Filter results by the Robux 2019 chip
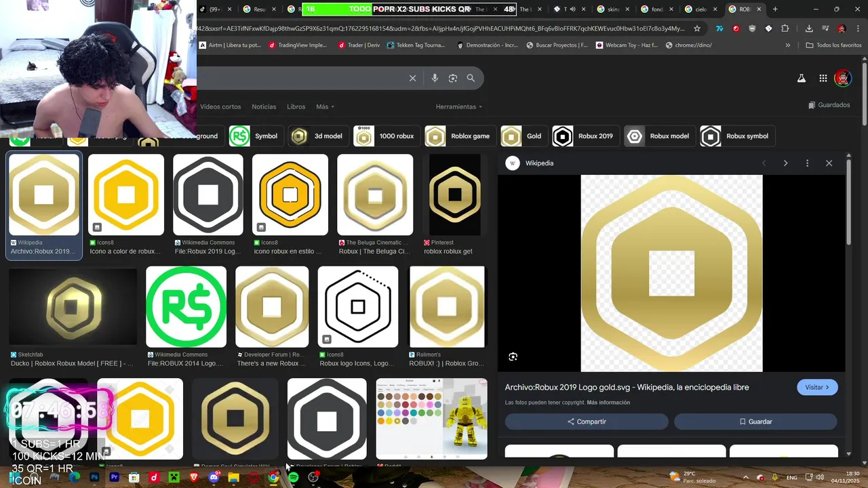This screenshot has height=488, width=868. [x=585, y=136]
